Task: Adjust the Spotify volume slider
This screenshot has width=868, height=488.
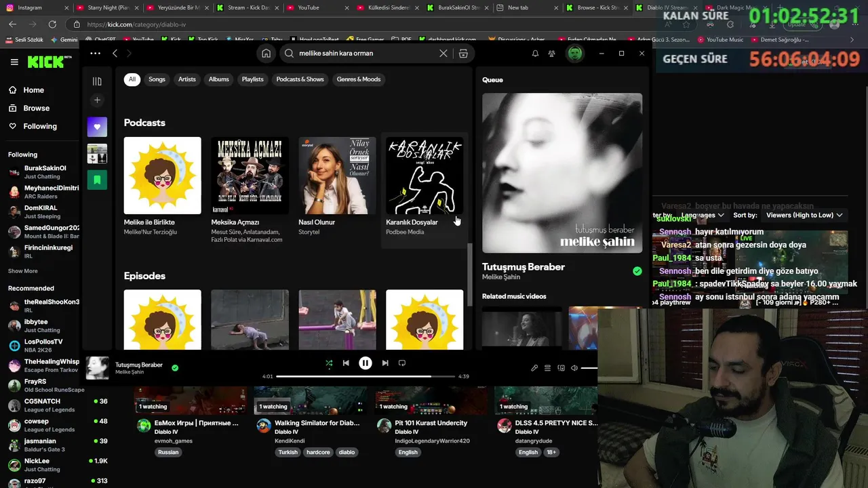Action: [x=589, y=368]
